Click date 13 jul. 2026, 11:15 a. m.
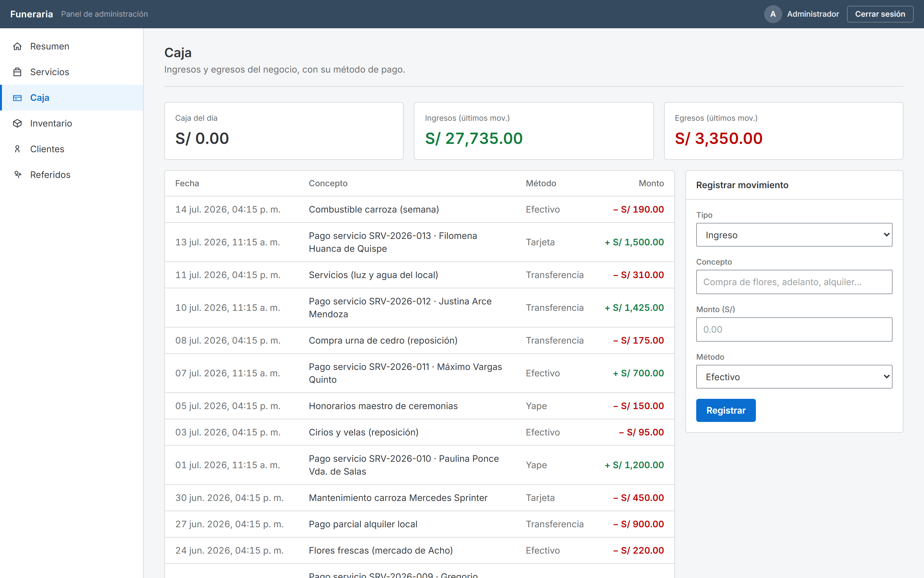 pos(227,242)
